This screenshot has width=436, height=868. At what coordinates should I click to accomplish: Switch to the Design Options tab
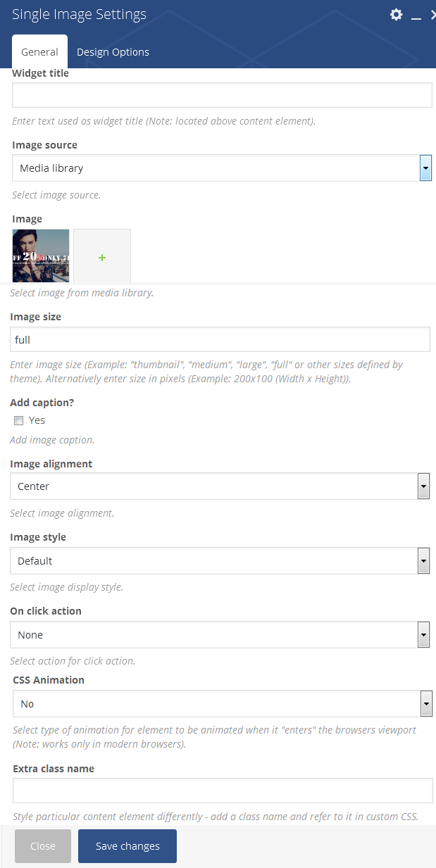(x=113, y=52)
